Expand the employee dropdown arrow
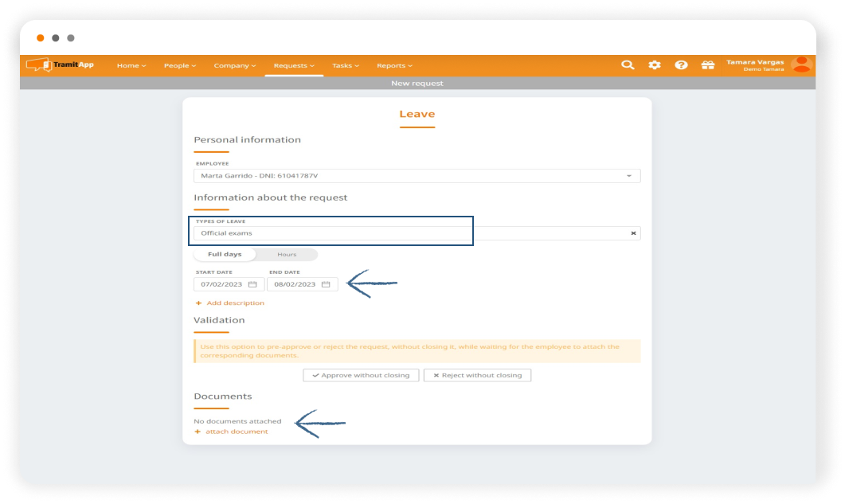 click(x=628, y=176)
